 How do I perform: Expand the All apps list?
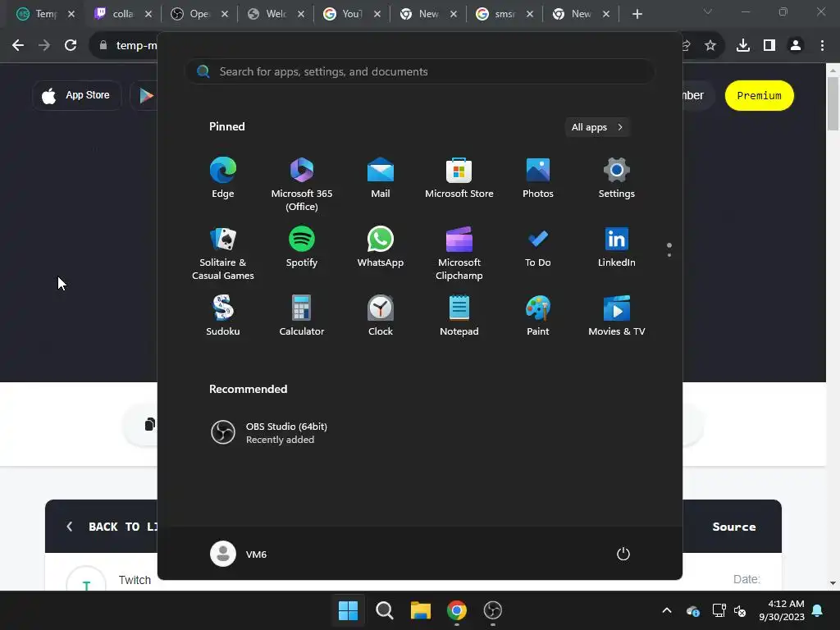pyautogui.click(x=597, y=127)
